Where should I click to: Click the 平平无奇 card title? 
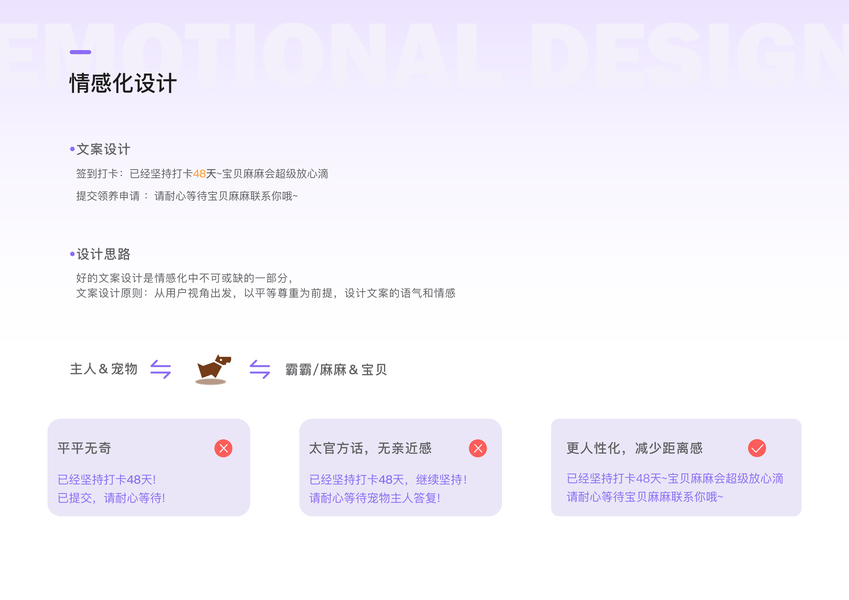pyautogui.click(x=84, y=448)
